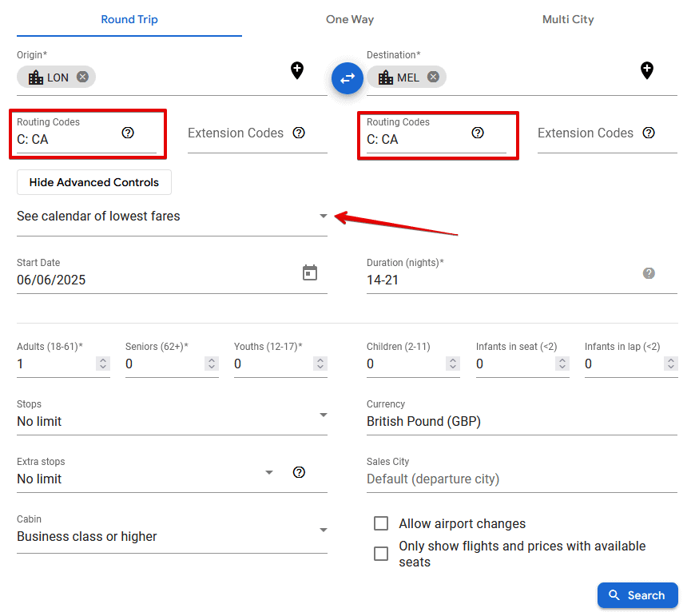
Task: Check Only show flights with available seats
Action: [381, 554]
